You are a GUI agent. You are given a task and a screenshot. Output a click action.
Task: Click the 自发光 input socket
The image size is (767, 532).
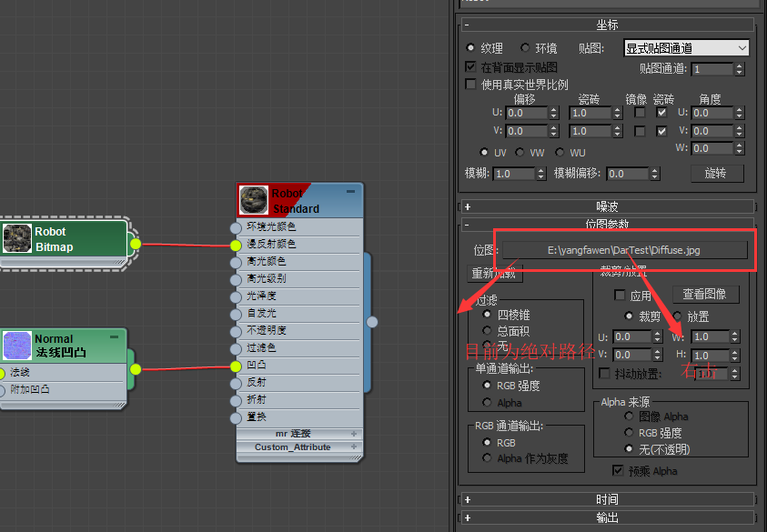(236, 314)
